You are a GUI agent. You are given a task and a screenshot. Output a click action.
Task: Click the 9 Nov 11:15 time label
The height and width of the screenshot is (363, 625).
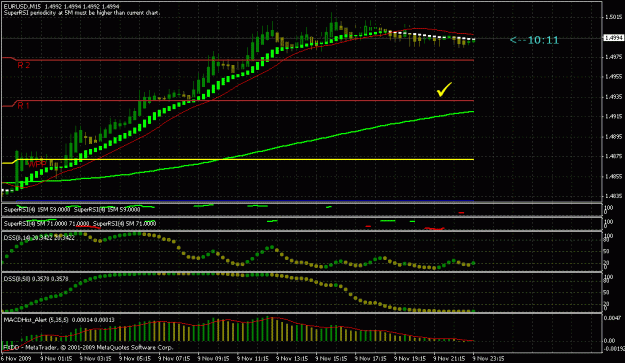[253, 358]
